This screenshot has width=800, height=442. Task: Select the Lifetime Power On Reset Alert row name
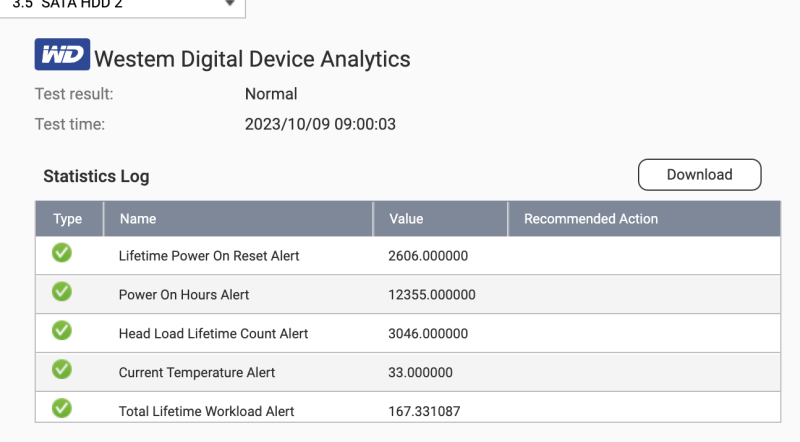[x=209, y=256]
